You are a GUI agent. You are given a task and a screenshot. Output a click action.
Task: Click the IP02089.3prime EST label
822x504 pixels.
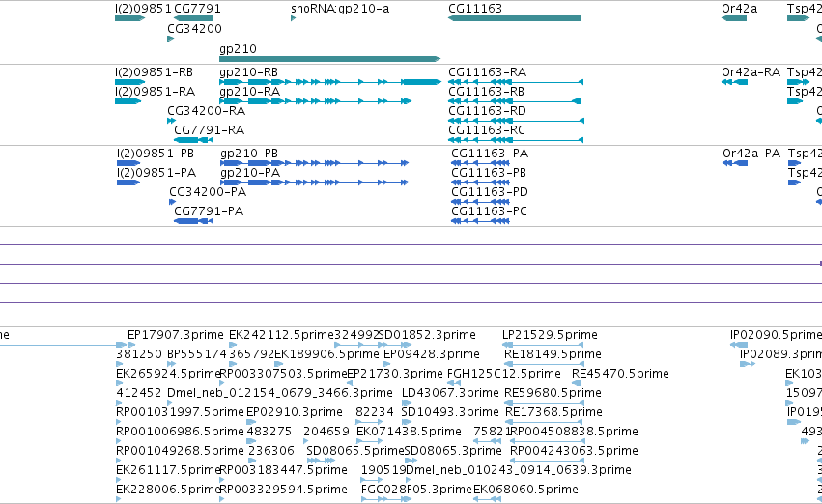(780, 354)
